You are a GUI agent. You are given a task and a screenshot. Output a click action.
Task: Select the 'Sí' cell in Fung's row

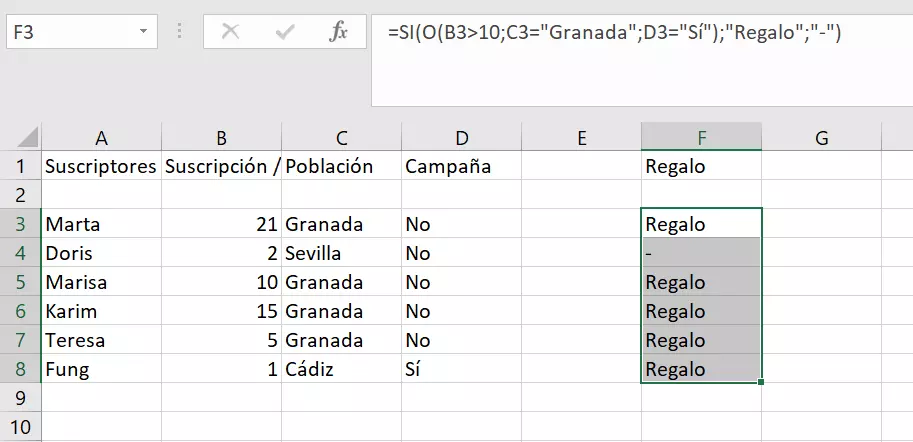[461, 369]
